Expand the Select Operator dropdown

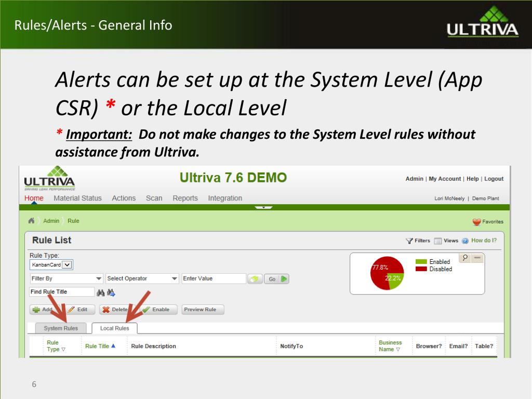coord(142,278)
